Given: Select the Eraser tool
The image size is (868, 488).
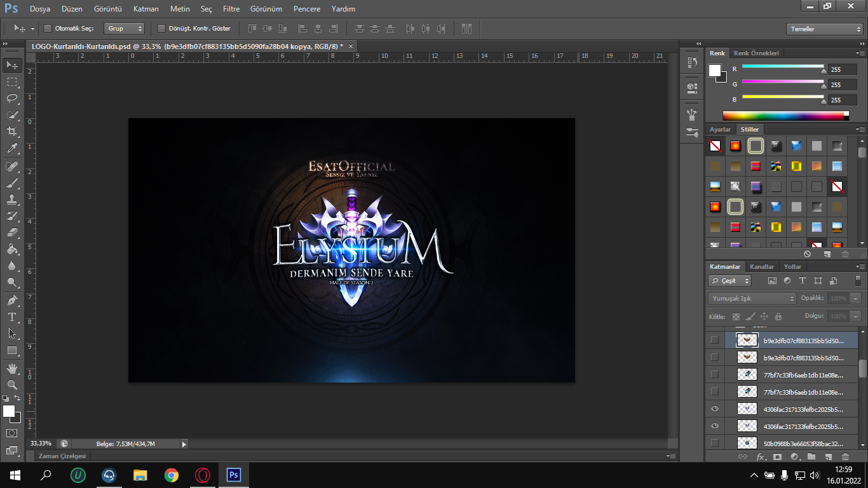Looking at the screenshot, I should tap(12, 233).
